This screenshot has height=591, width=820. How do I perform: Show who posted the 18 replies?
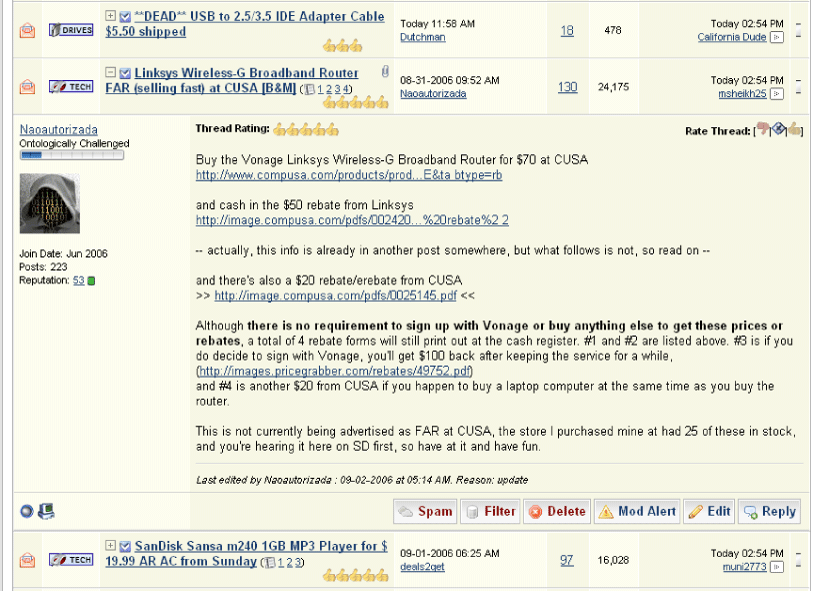pos(567,31)
